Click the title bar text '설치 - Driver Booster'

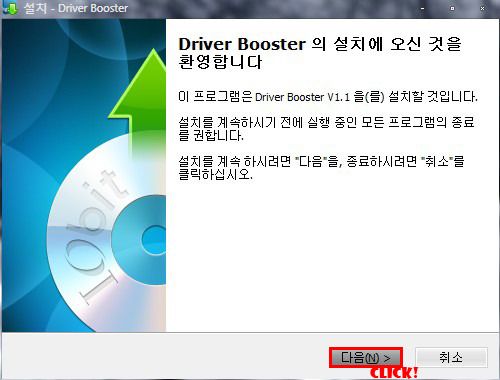pyautogui.click(x=76, y=8)
